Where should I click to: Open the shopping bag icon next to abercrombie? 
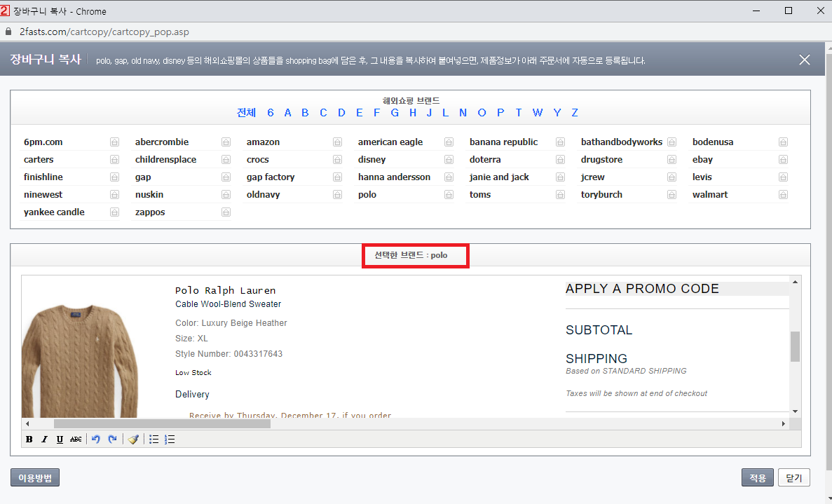pyautogui.click(x=226, y=142)
